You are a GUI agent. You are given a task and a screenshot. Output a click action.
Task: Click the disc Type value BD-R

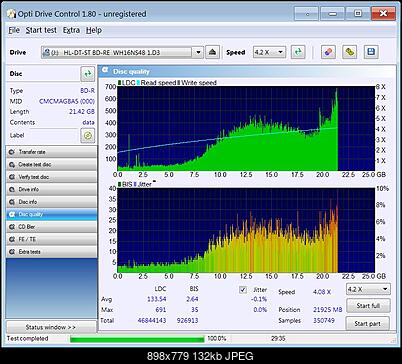tap(87, 91)
